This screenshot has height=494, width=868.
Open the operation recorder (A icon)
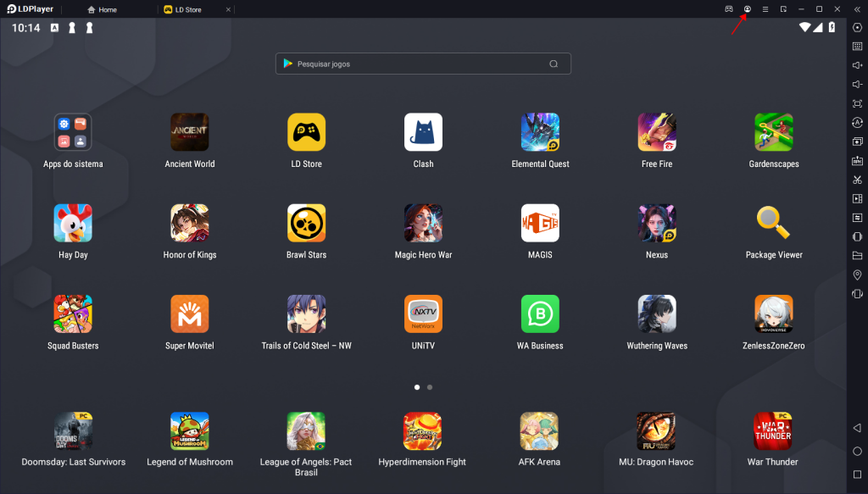click(x=857, y=122)
